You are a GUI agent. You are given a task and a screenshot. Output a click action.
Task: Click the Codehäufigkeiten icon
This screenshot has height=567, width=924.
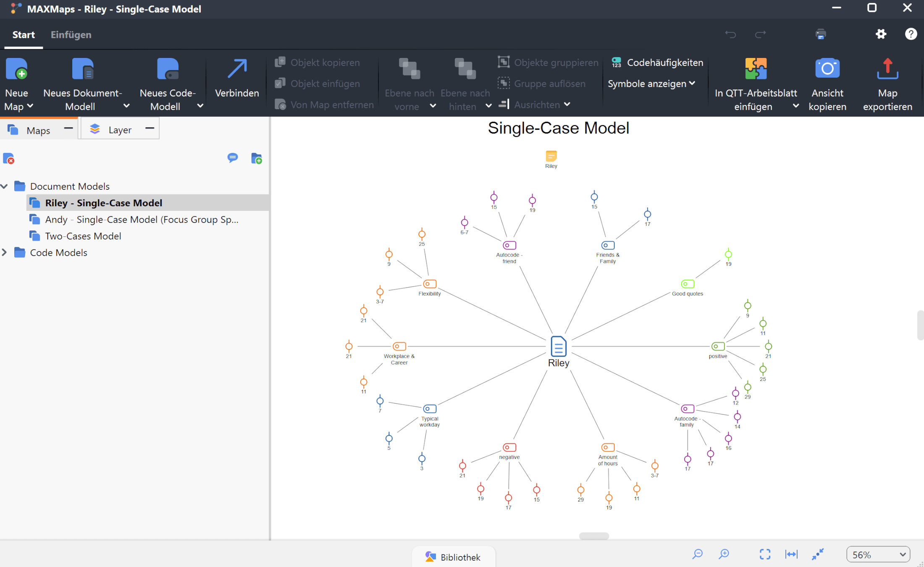tap(616, 63)
